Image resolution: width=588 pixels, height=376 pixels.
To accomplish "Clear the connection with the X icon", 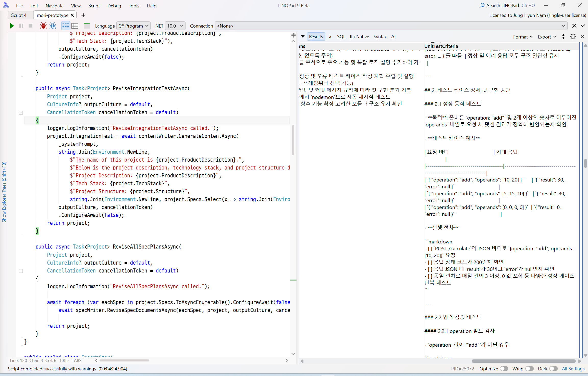I will [x=574, y=26].
